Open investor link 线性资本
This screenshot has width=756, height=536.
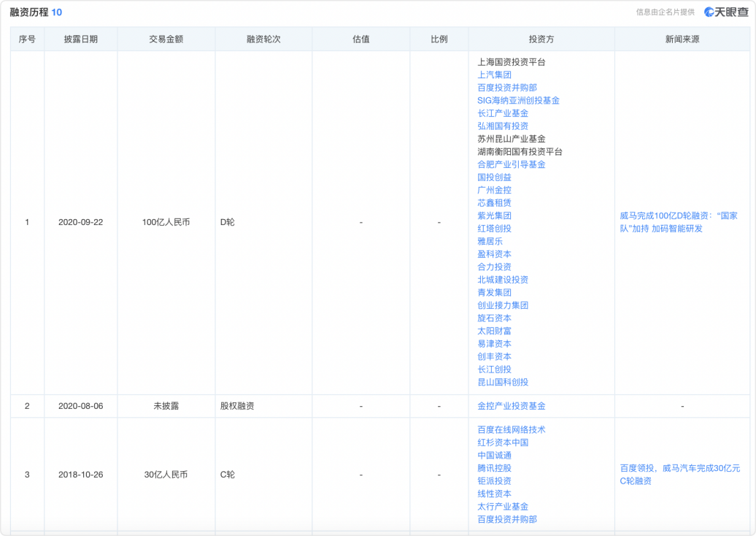tap(494, 494)
